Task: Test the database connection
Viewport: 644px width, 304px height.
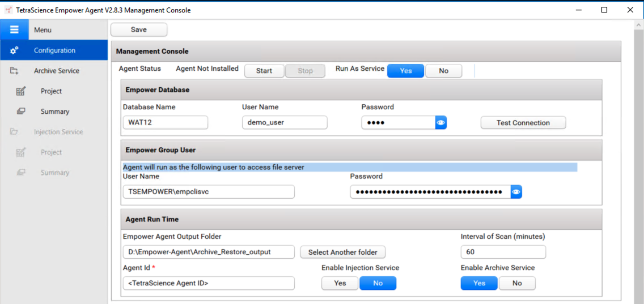Action: (523, 123)
